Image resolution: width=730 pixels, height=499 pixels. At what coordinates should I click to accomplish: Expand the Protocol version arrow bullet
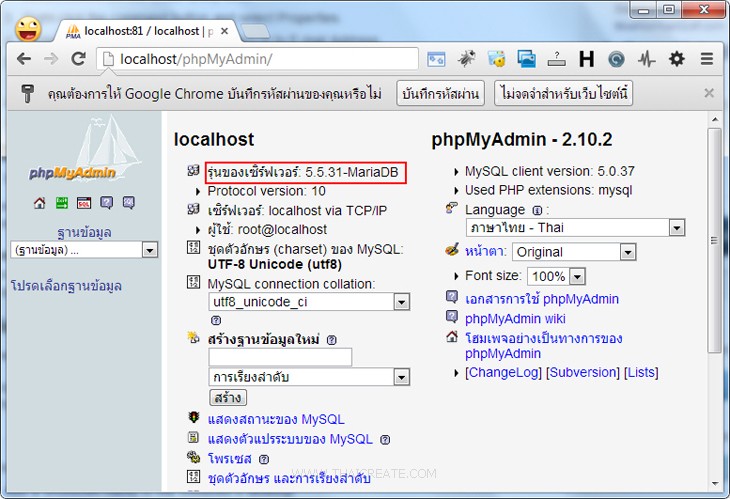198,191
